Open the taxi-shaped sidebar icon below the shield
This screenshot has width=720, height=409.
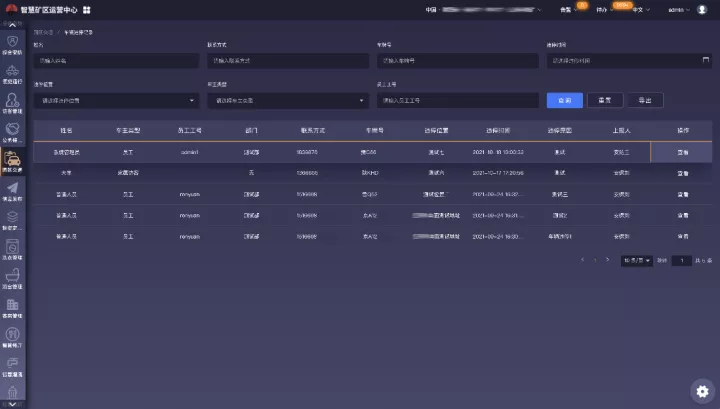12,71
